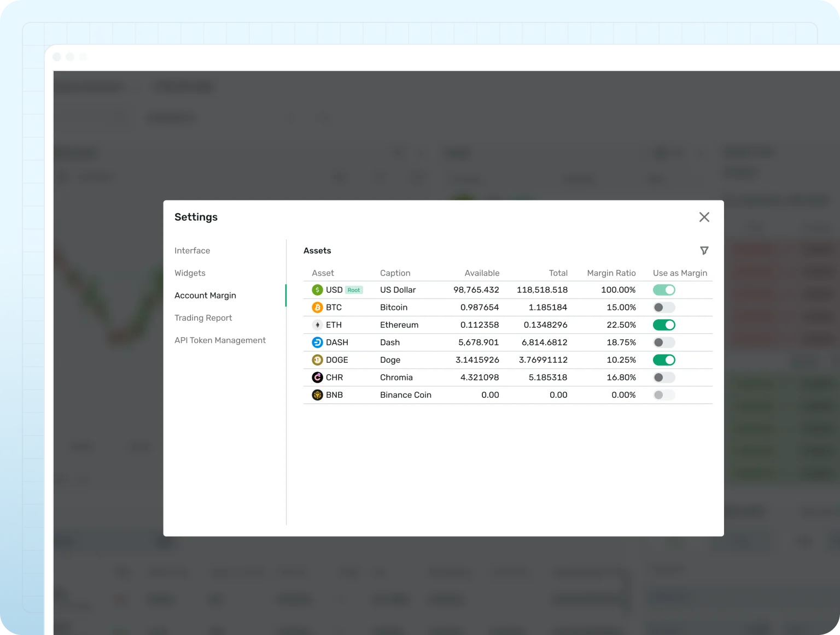840x635 pixels.
Task: Toggle USD Use as Margin switch
Action: point(664,290)
